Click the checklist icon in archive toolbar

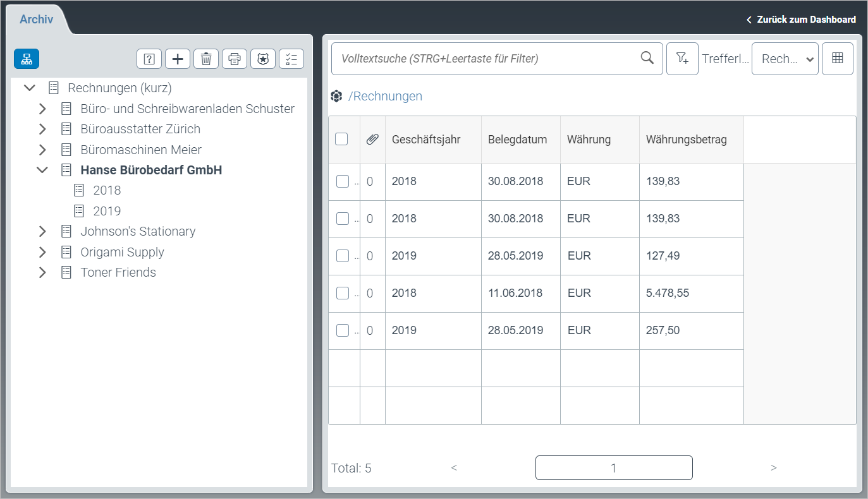coord(291,59)
